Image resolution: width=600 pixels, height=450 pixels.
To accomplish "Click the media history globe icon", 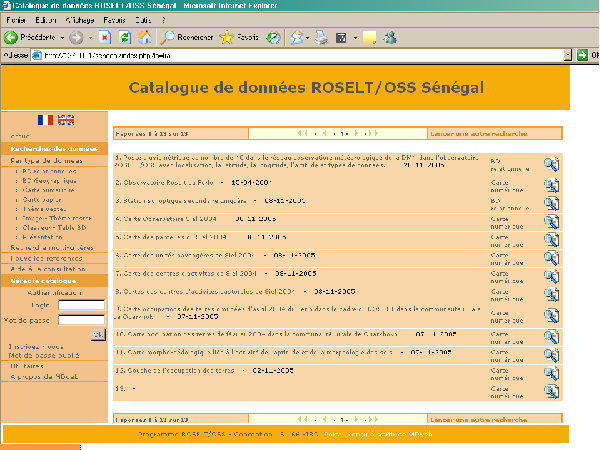I will pos(273,38).
